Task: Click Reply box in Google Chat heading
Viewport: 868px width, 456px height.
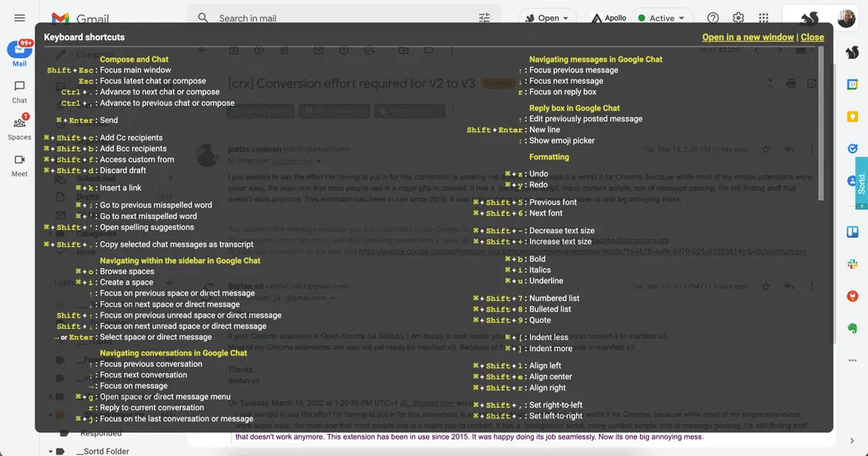Action: (x=574, y=108)
